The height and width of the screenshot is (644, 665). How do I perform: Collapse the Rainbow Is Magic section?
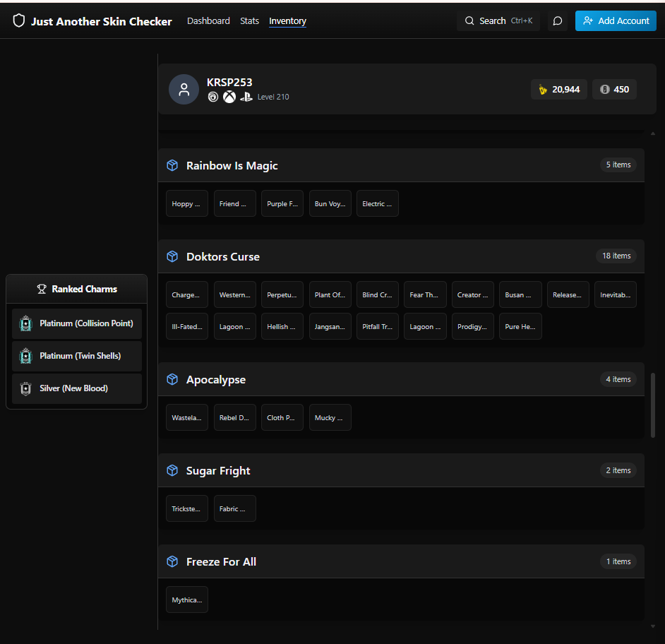coord(401,165)
